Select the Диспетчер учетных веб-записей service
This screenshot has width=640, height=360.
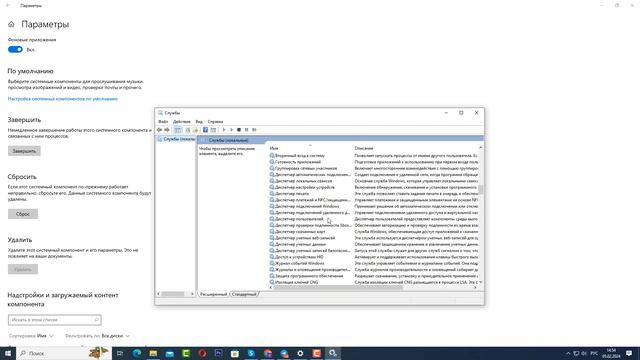[x=305, y=238]
